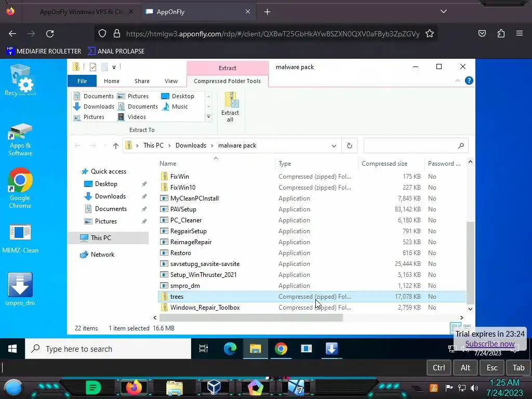Extract to Desktop in Extract To gallery
The image size is (532, 399).
click(178, 96)
